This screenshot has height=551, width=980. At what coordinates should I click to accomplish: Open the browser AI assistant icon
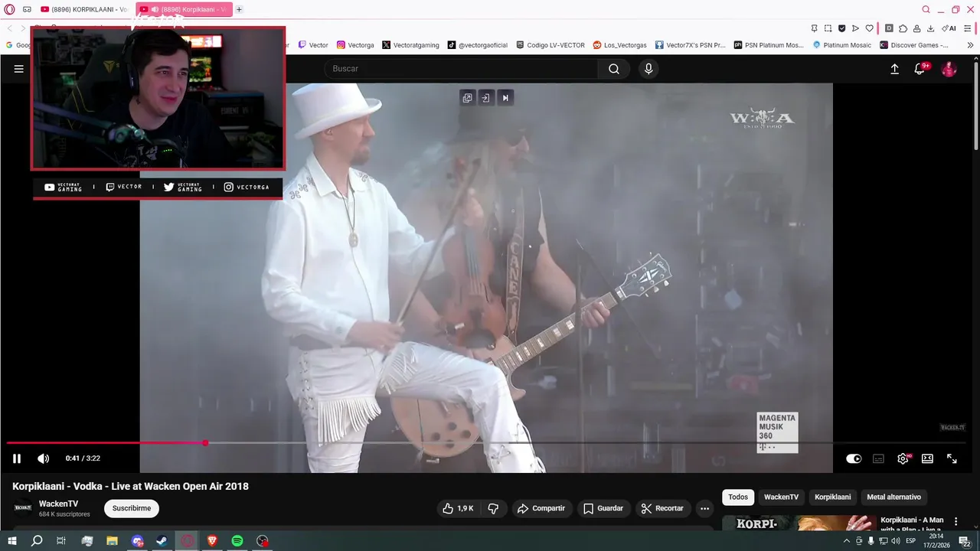[x=949, y=28]
